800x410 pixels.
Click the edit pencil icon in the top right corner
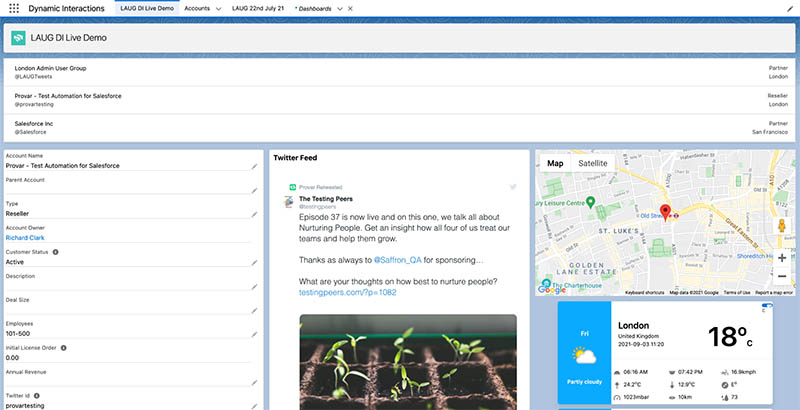tap(790, 9)
